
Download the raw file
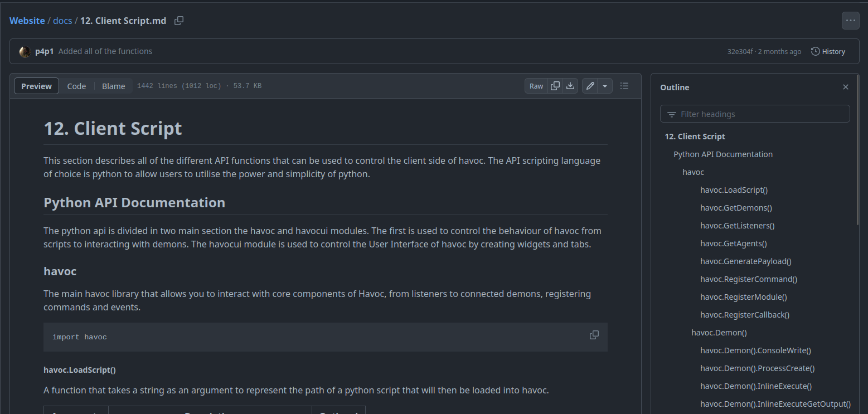pyautogui.click(x=570, y=86)
